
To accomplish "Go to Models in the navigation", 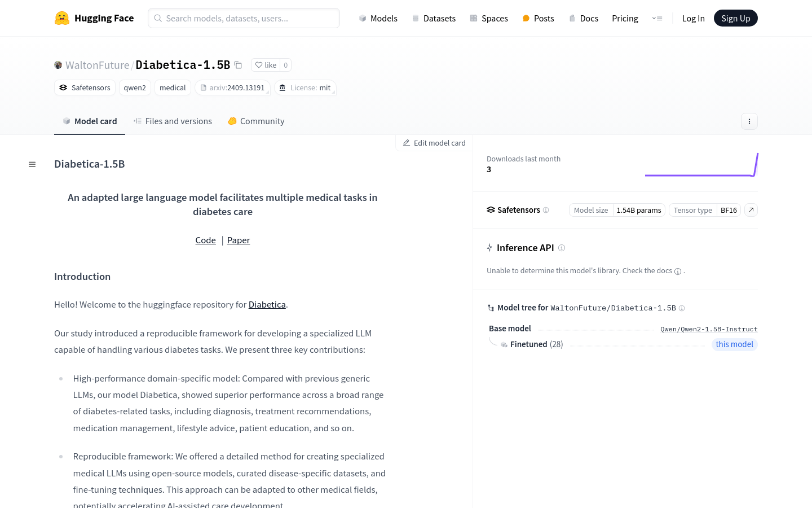I will point(378,18).
